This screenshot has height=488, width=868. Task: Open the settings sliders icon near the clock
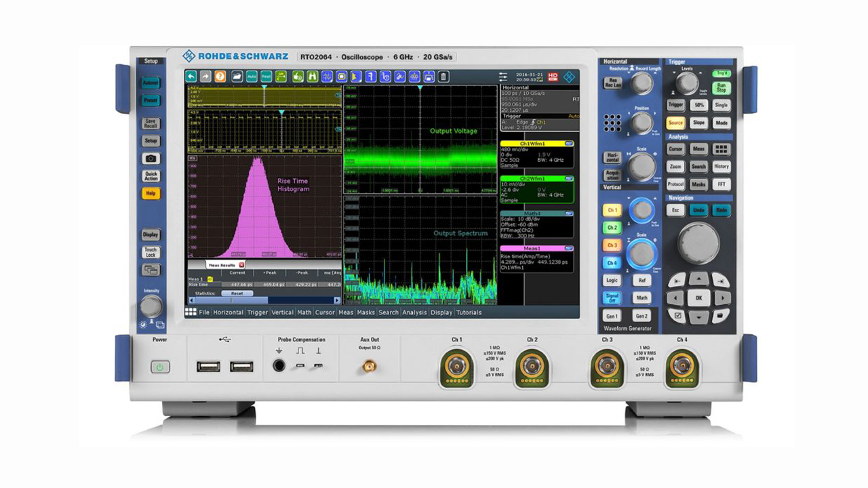point(503,77)
